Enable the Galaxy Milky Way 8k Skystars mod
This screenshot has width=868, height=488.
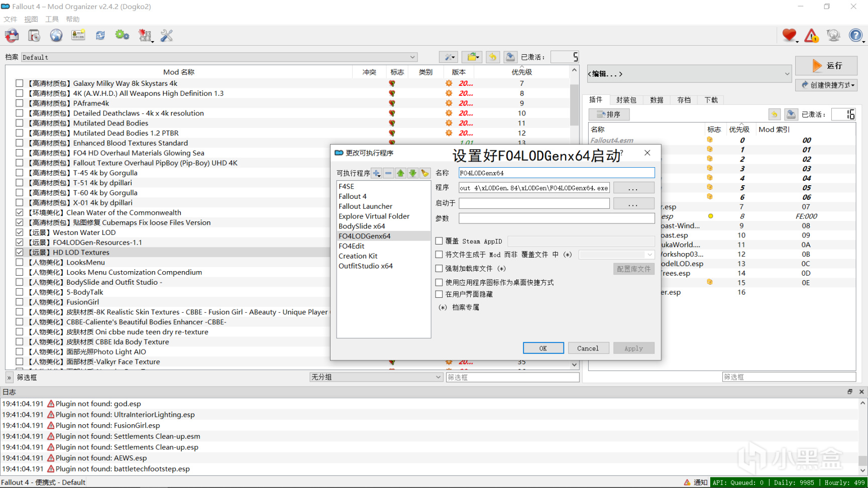20,83
